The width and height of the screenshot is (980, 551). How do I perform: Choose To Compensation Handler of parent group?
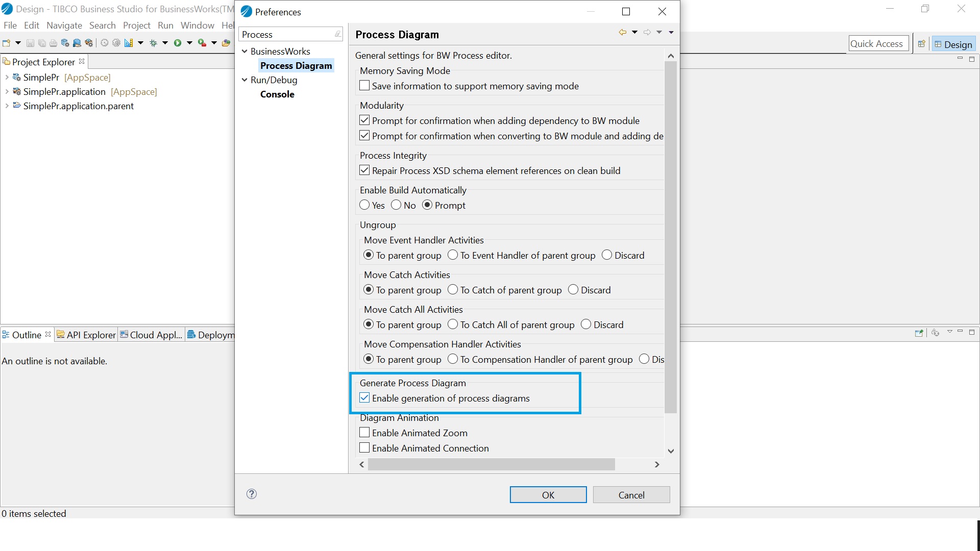(453, 359)
